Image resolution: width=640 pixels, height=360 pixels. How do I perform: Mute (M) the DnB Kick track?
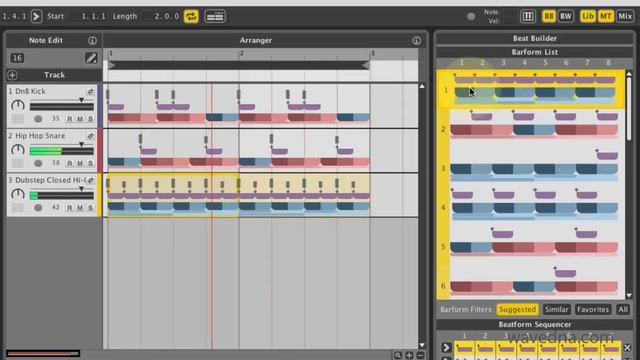point(80,119)
